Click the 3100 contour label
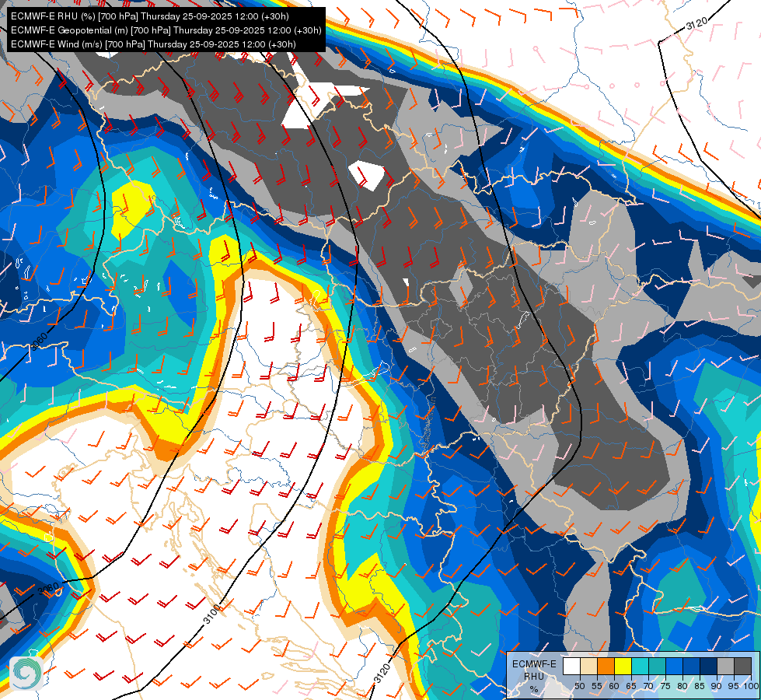 (212, 615)
